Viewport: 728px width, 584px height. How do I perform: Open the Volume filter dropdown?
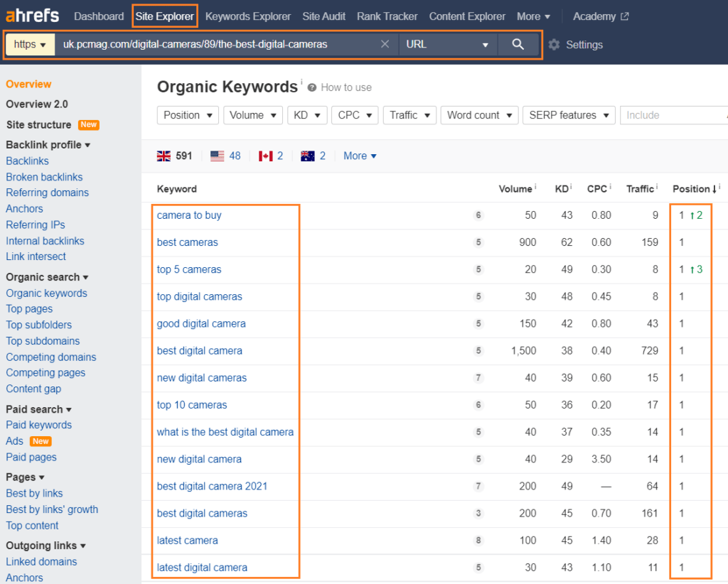[x=252, y=115]
